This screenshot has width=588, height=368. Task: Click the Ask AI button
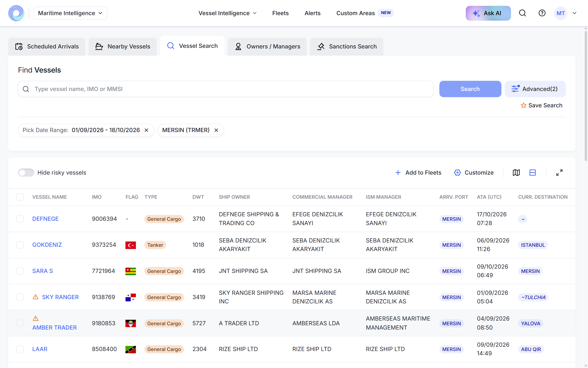[x=488, y=13]
